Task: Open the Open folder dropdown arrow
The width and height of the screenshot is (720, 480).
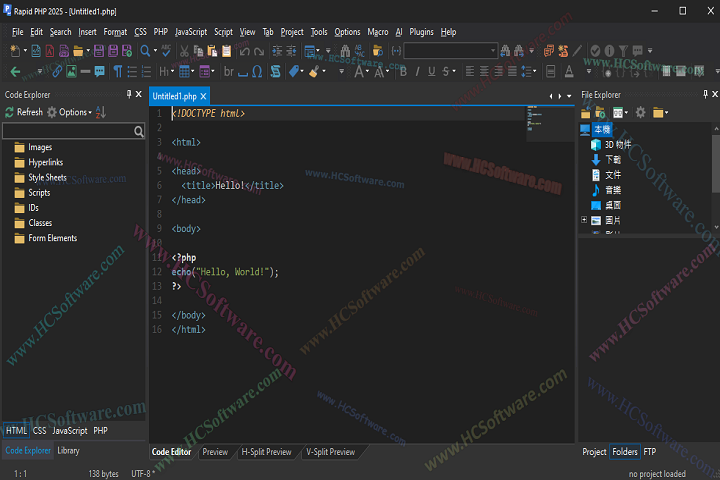Action: pos(88,51)
